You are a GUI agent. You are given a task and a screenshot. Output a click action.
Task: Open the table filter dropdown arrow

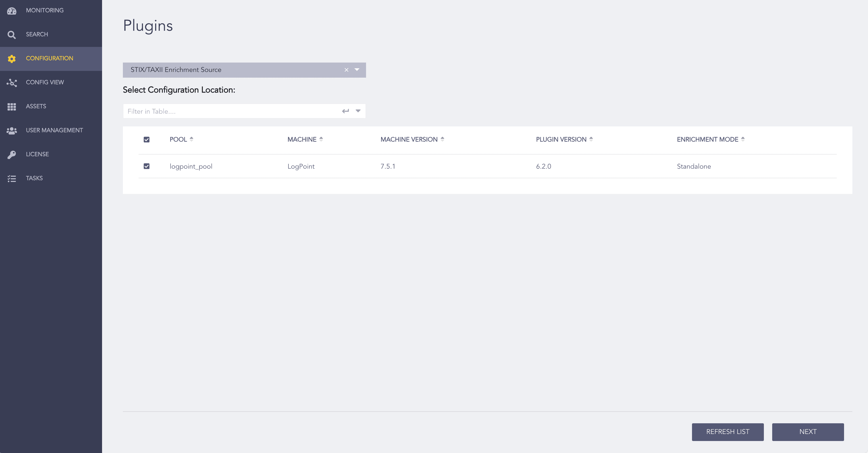[x=358, y=111]
